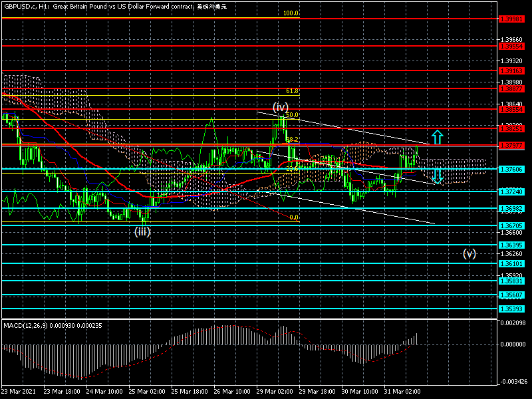Select the (iv) wave label
Screen dimensions: 532x399
tap(281, 106)
